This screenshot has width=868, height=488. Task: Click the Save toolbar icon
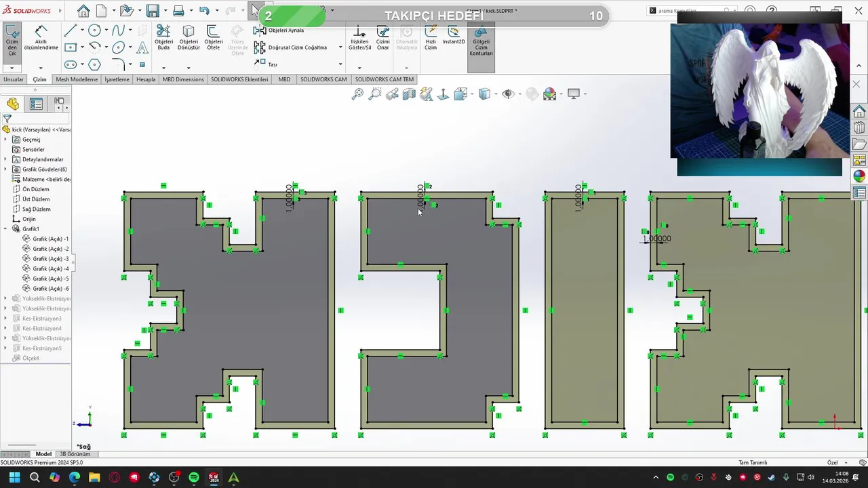153,11
